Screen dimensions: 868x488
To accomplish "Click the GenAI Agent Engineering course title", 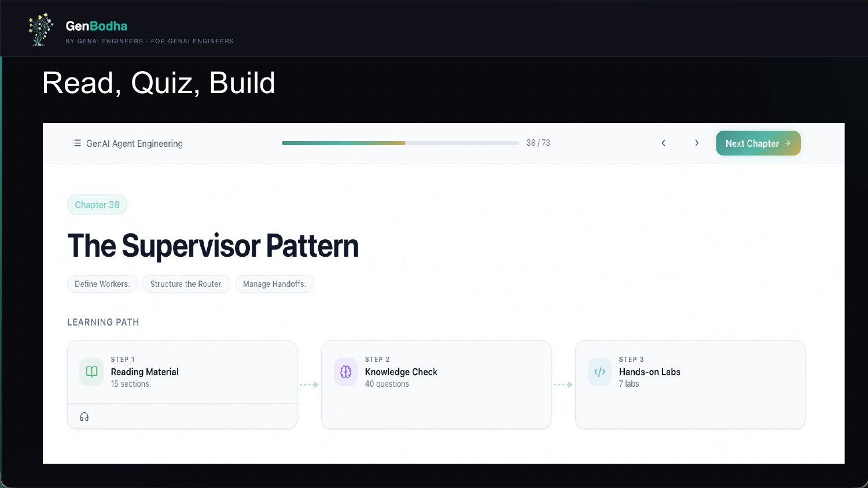I will click(x=134, y=143).
